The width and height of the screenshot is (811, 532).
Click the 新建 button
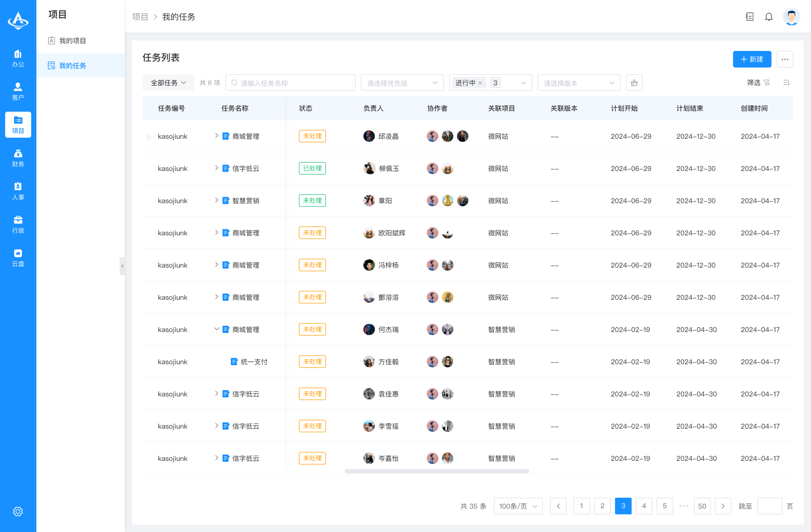(x=752, y=59)
